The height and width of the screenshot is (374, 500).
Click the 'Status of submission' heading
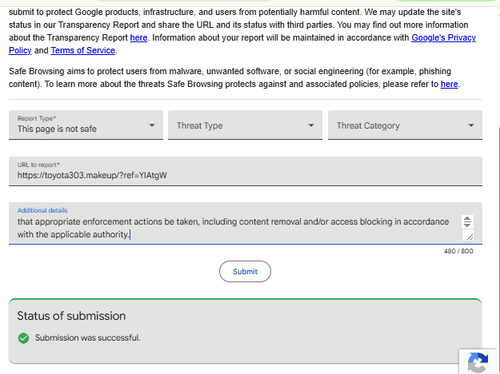click(x=71, y=316)
